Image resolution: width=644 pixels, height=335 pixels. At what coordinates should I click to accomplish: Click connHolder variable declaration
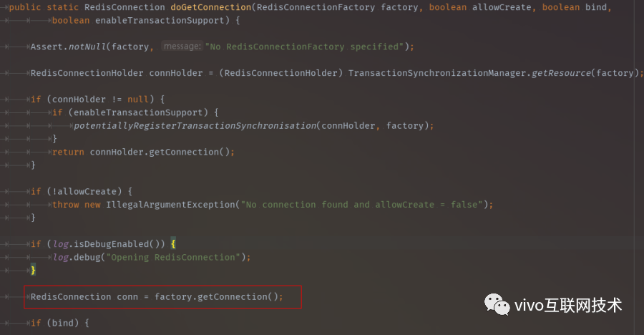[x=176, y=73]
